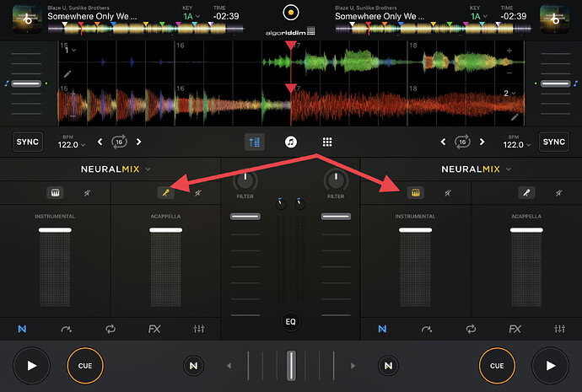Viewport: 582px width, 392px height.
Task: Tap left deck CUE button
Action: pyautogui.click(x=85, y=366)
